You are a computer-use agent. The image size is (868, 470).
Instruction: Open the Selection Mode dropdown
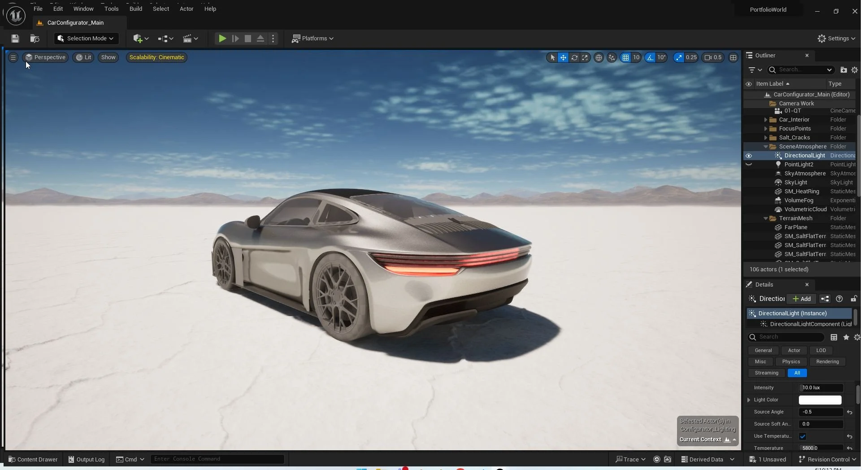click(x=86, y=39)
